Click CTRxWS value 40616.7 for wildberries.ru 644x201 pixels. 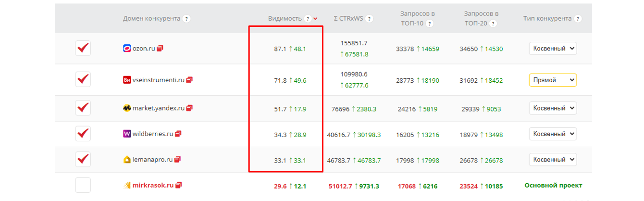click(x=338, y=135)
